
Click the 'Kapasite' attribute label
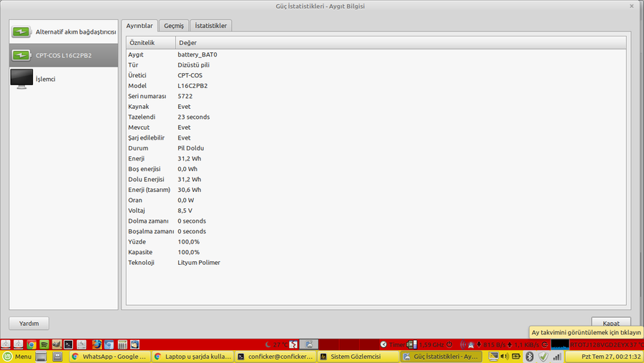pos(140,252)
